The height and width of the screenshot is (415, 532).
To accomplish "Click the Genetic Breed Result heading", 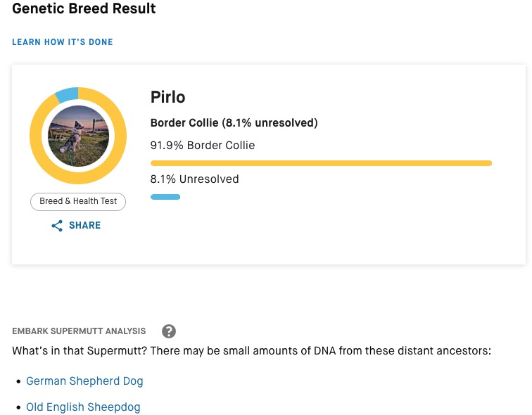I will [84, 9].
